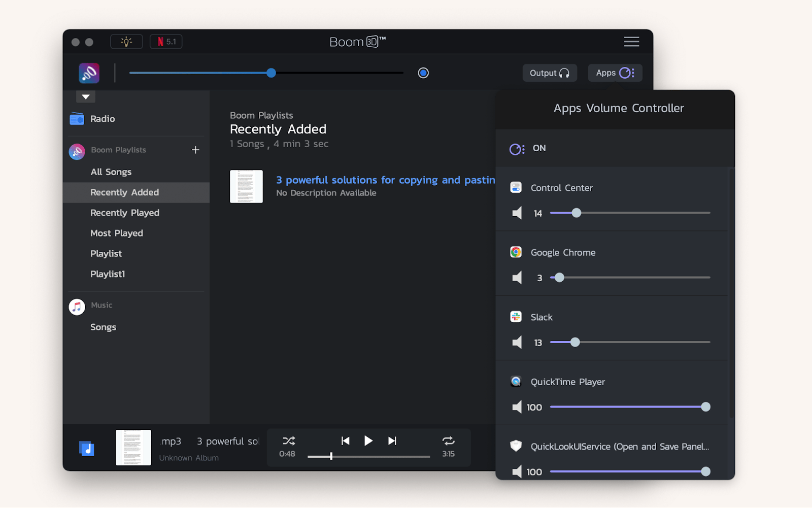Click the QuickTime Player app icon
This screenshot has height=508, width=812.
[x=516, y=382]
